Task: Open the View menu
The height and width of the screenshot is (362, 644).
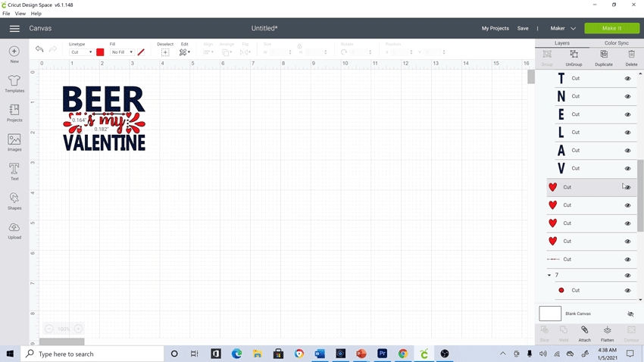Action: tap(20, 14)
